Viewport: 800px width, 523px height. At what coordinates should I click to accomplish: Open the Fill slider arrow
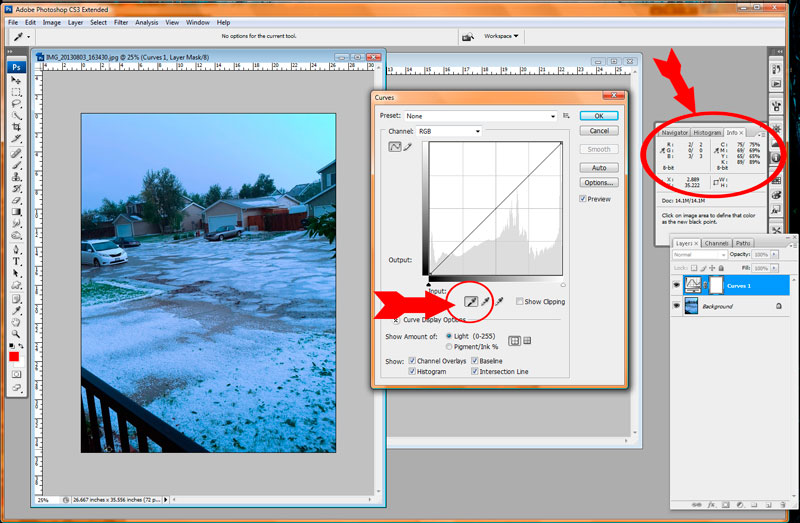pos(774,268)
